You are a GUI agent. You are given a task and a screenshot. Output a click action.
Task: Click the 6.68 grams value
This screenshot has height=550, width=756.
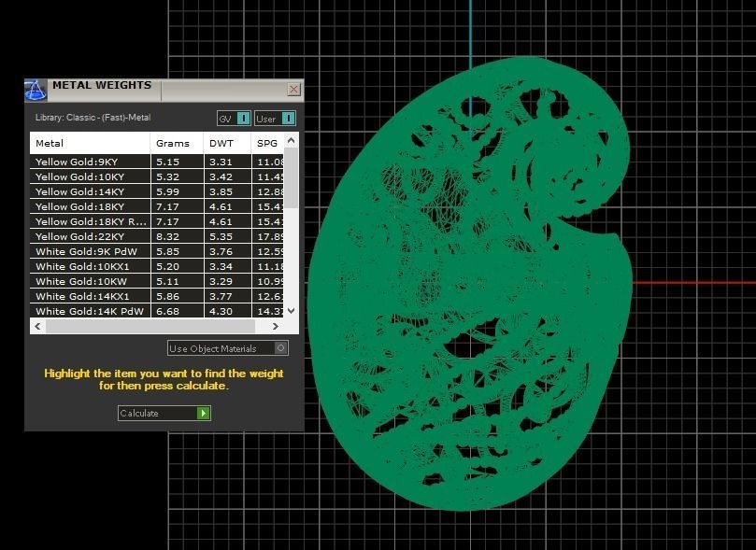tap(167, 311)
